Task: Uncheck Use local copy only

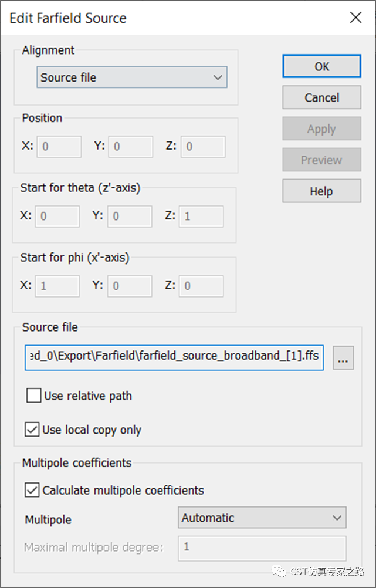Action: 32,430
